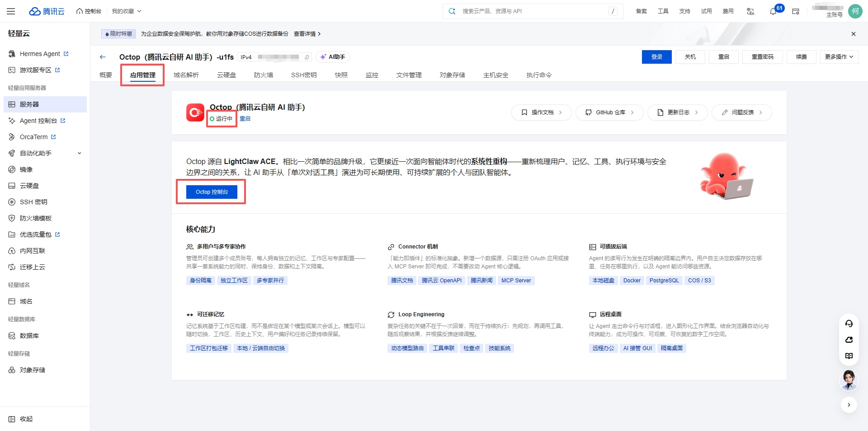Click the 重启 link next to 运行中
This screenshot has height=431, width=868.
coord(245,119)
